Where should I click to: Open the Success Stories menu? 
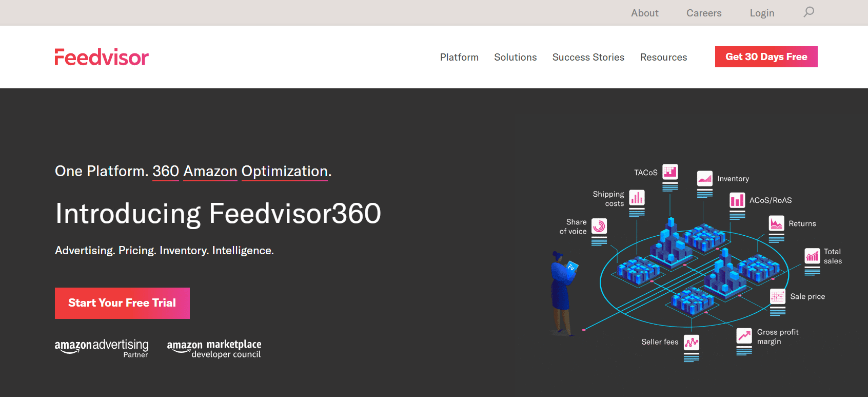(588, 57)
